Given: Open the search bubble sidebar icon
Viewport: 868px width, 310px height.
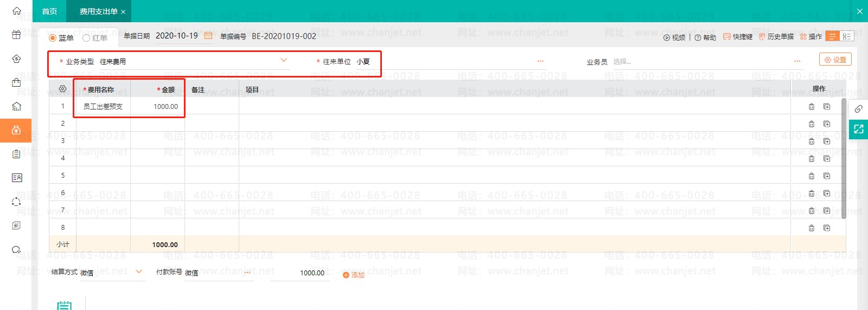Looking at the screenshot, I should [16, 249].
